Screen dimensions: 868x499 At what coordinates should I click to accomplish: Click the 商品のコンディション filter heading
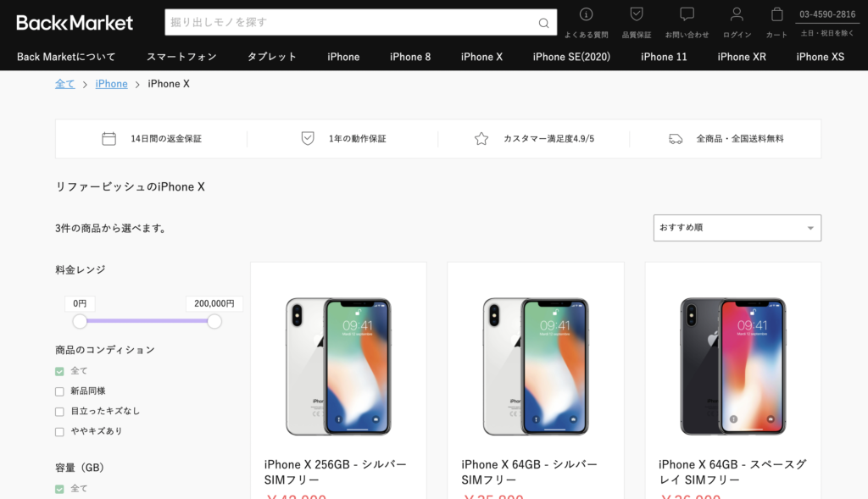[x=105, y=350]
